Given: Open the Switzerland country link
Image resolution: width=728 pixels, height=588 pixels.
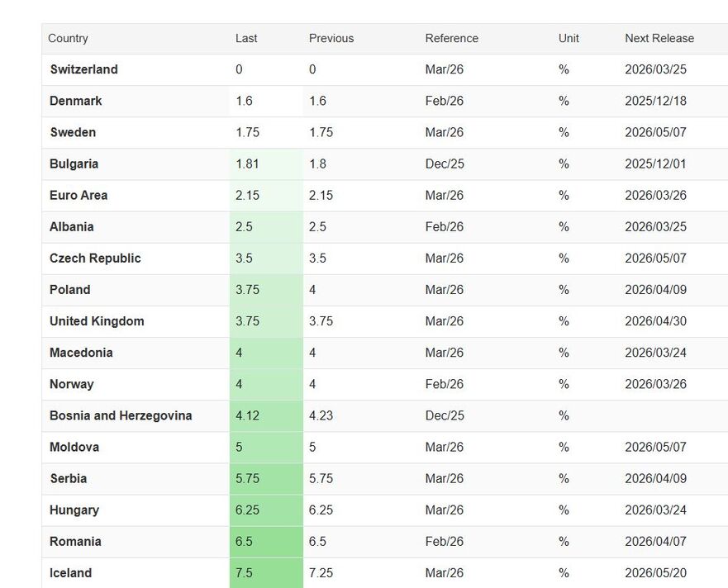Looking at the screenshot, I should point(83,70).
